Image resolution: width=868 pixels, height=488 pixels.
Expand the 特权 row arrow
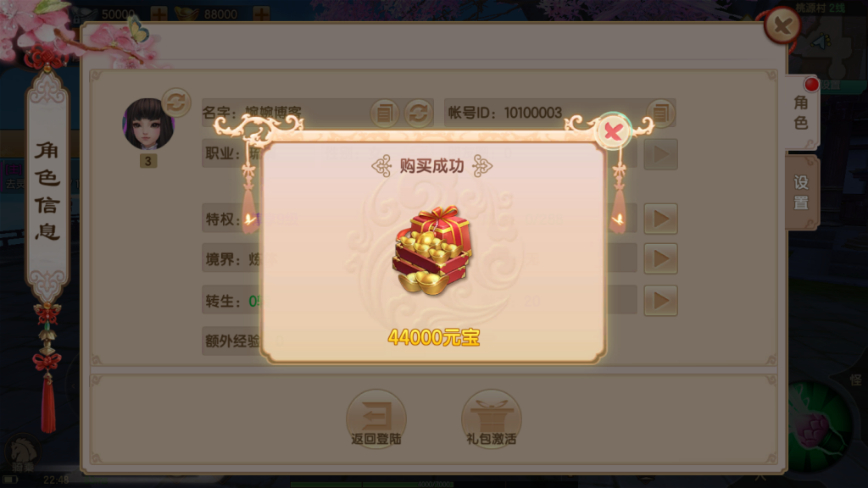click(x=661, y=219)
